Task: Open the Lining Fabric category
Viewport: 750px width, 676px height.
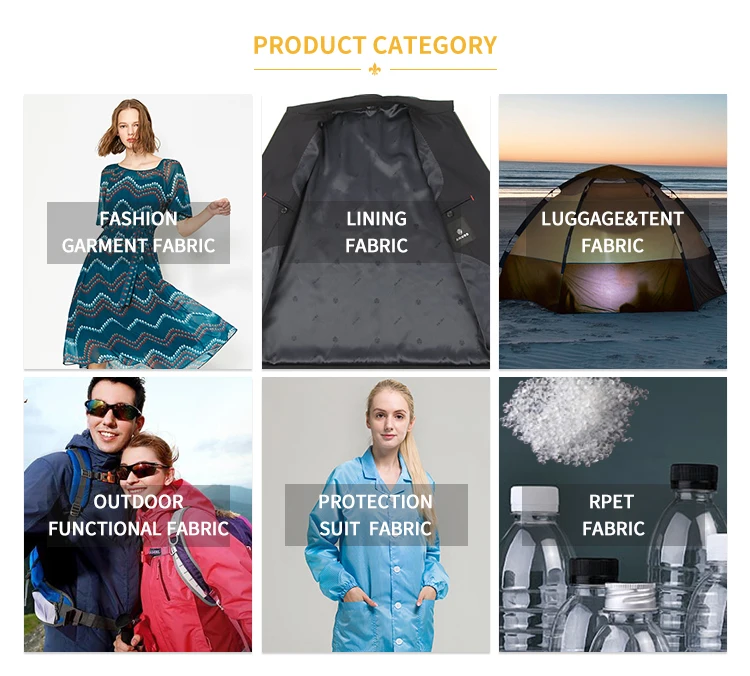Action: coord(375,232)
